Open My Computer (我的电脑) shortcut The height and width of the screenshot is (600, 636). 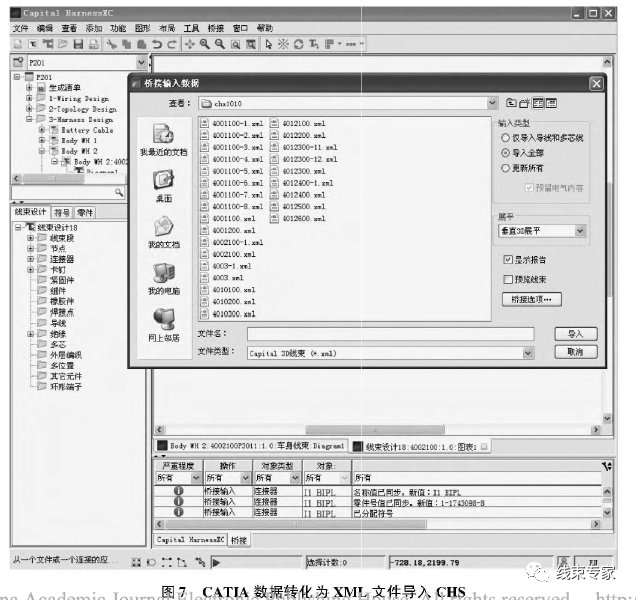pos(164,279)
